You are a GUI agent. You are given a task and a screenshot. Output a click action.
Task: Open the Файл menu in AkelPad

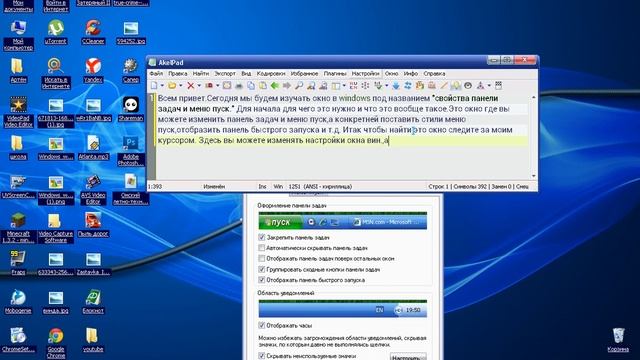(x=156, y=73)
